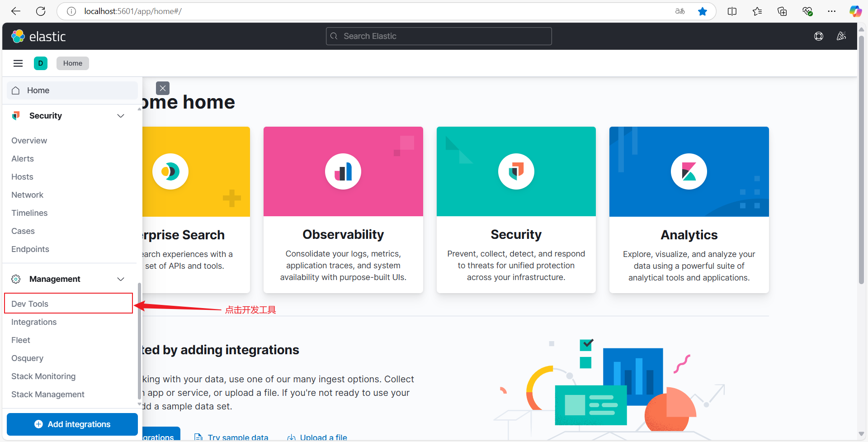Collapse the Security section chevron

pyautogui.click(x=121, y=116)
